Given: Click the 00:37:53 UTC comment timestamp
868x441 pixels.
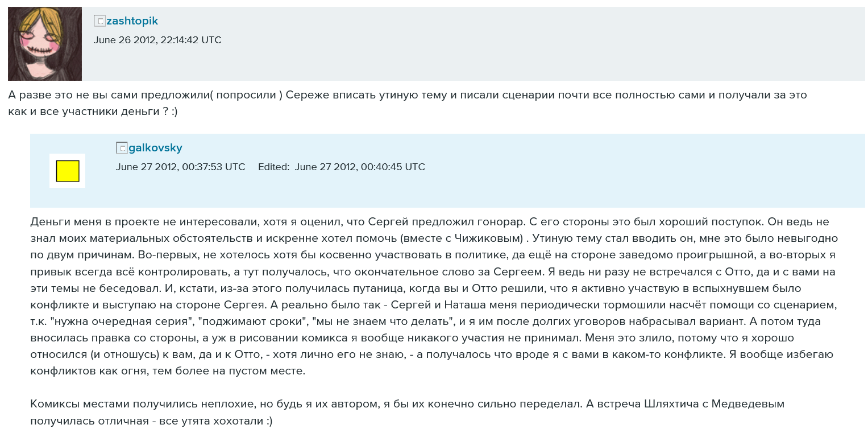Looking at the screenshot, I should click(180, 167).
